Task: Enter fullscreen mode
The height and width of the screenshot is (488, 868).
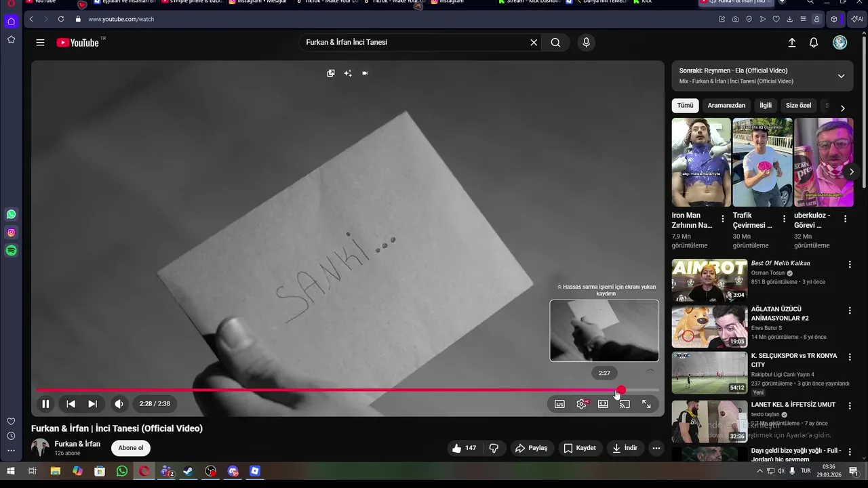Action: pyautogui.click(x=646, y=404)
